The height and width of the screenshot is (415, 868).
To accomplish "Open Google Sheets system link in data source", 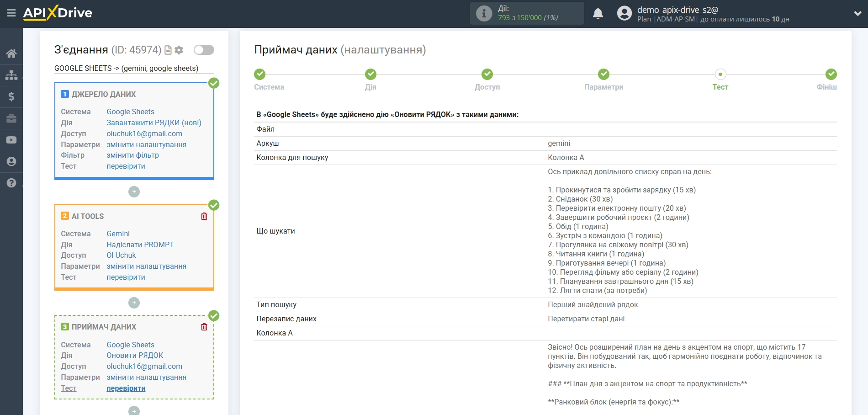I will [x=130, y=112].
